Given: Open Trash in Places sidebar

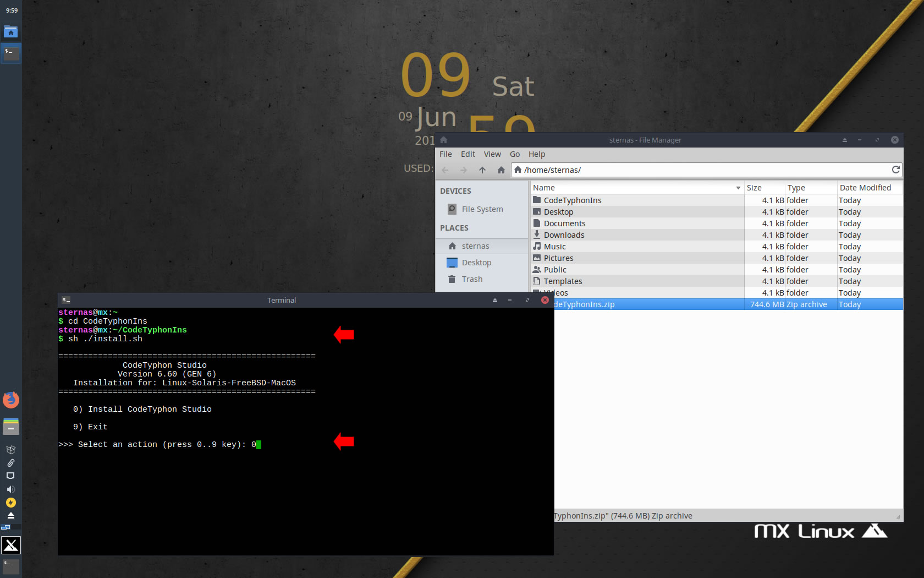Looking at the screenshot, I should click(x=482, y=279).
